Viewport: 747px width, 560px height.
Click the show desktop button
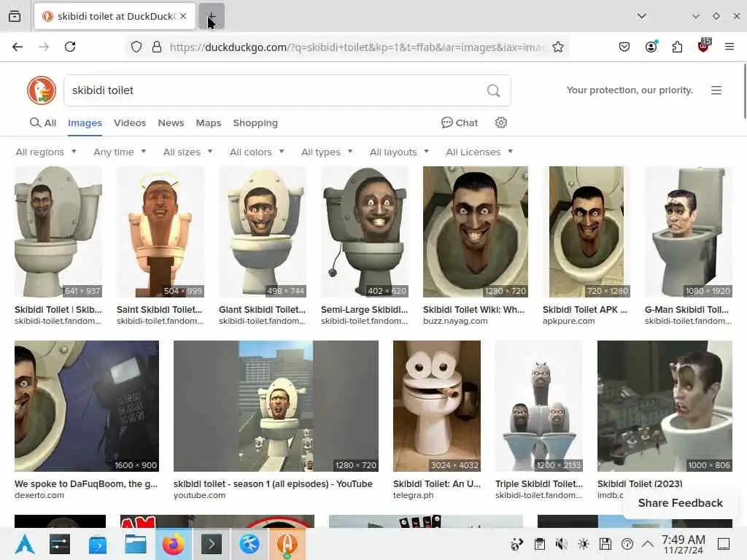point(723,544)
